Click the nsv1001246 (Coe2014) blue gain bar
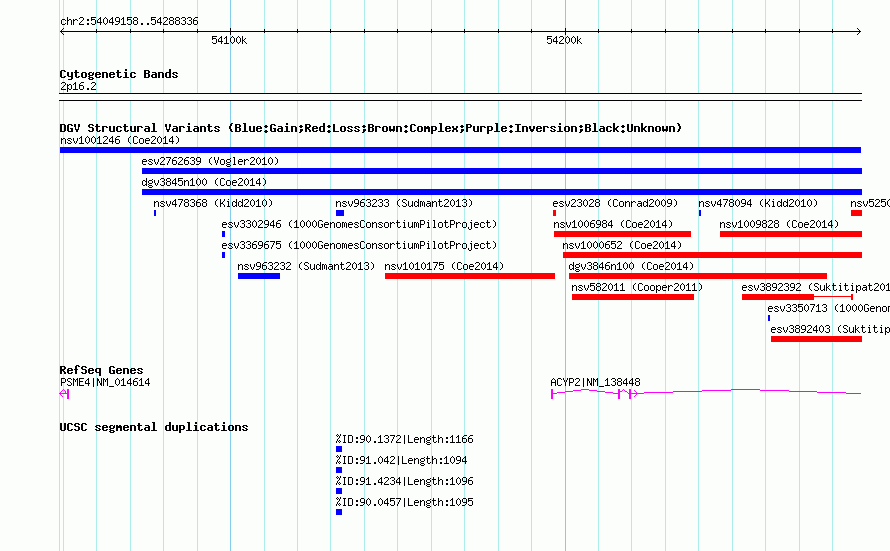Image resolution: width=890 pixels, height=551 pixels. click(x=460, y=150)
